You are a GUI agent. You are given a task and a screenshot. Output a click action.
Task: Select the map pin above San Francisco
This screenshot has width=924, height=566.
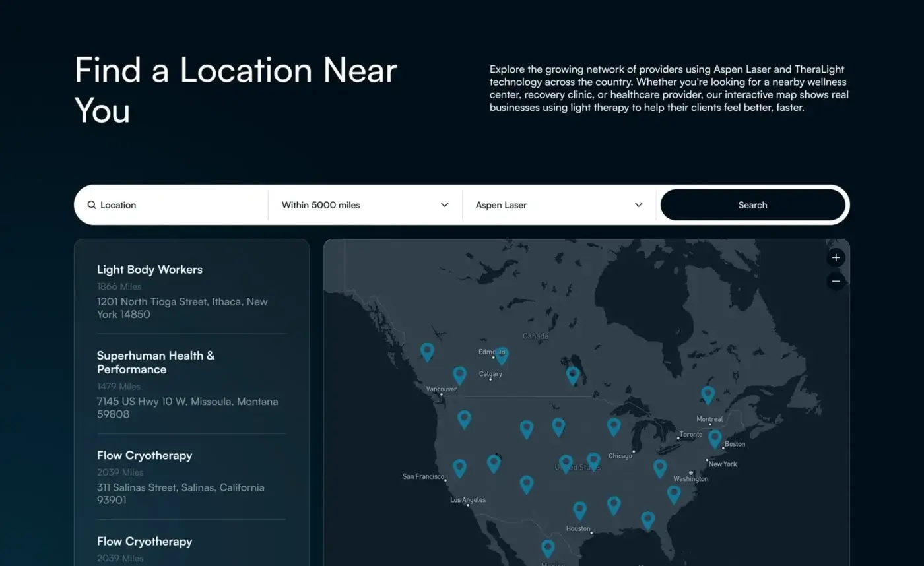[x=459, y=468]
